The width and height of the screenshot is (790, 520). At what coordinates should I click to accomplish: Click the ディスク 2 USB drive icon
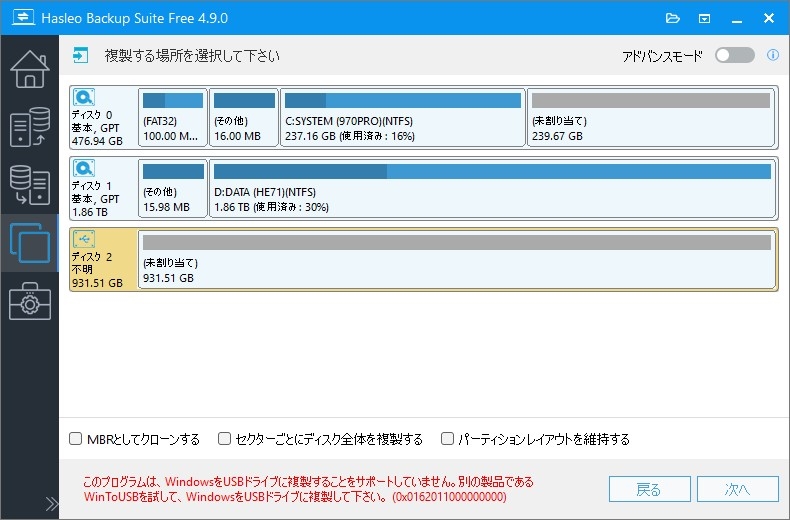(x=84, y=239)
